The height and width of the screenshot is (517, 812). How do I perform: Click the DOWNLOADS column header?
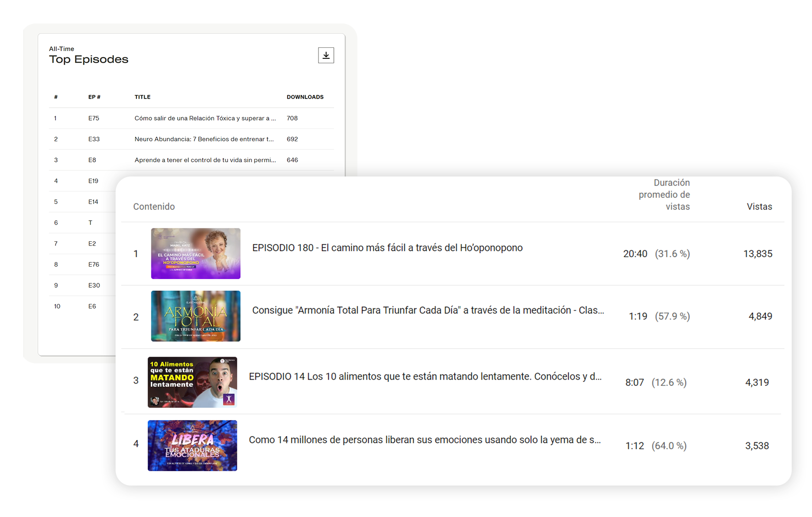[x=305, y=97]
